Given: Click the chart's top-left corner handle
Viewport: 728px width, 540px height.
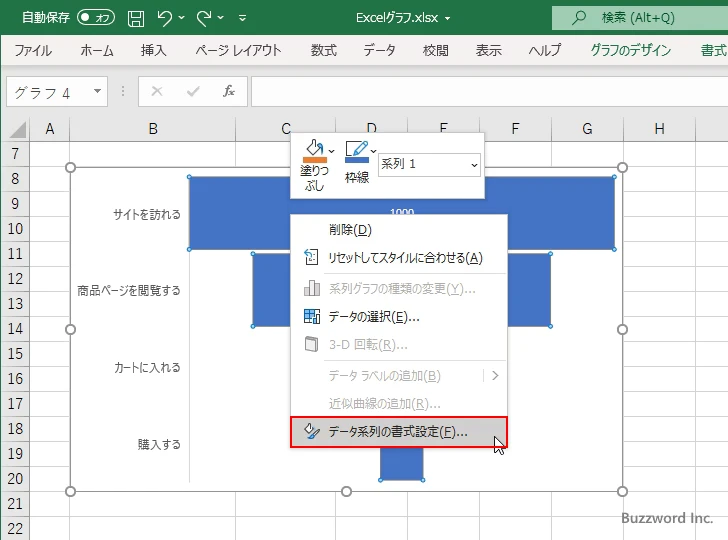Looking at the screenshot, I should click(70, 167).
